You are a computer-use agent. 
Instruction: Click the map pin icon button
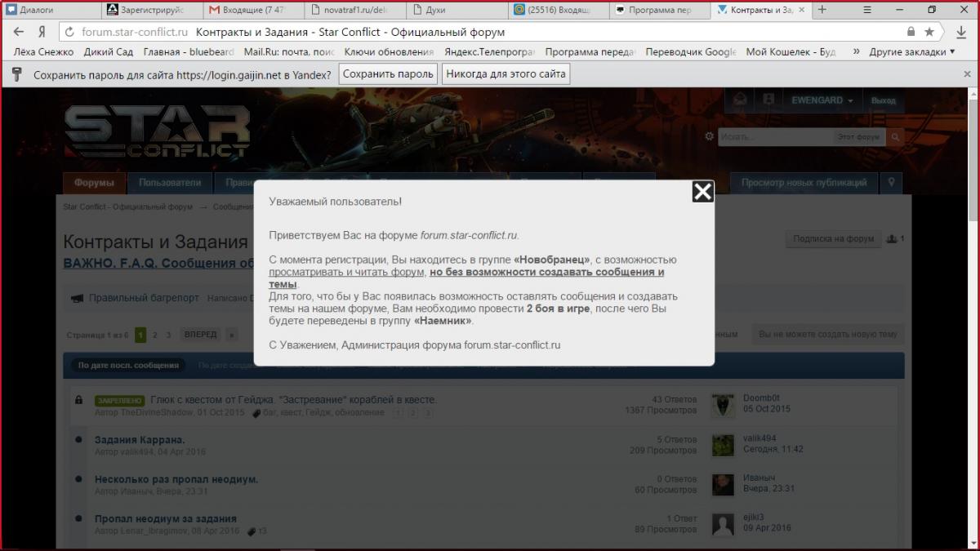(x=892, y=183)
